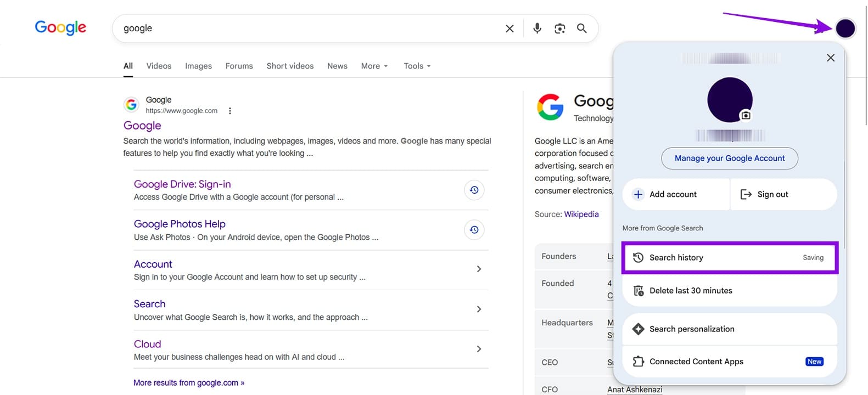Switch to the Forums tab
868x395 pixels.
[239, 66]
